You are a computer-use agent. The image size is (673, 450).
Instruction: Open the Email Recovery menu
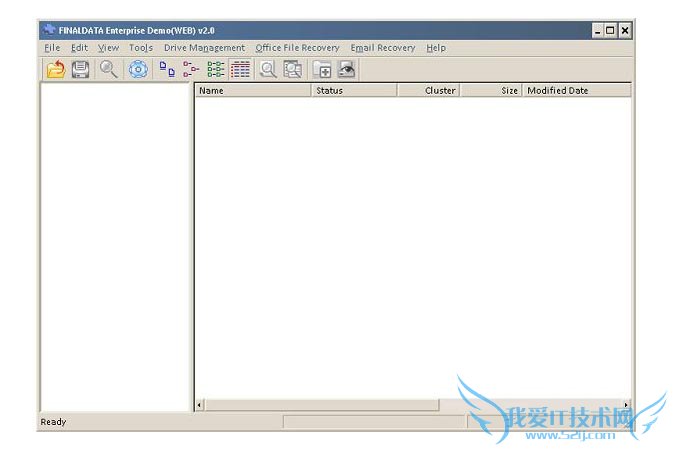click(383, 48)
